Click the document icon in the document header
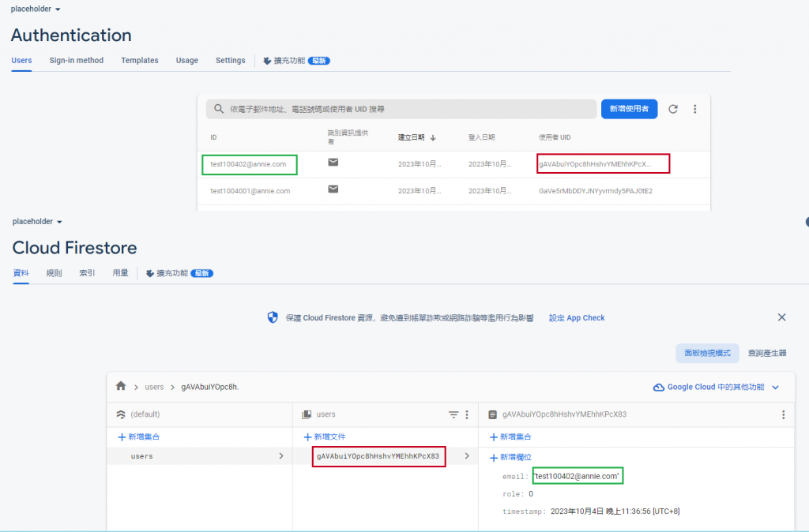Image resolution: width=809 pixels, height=532 pixels. [493, 414]
